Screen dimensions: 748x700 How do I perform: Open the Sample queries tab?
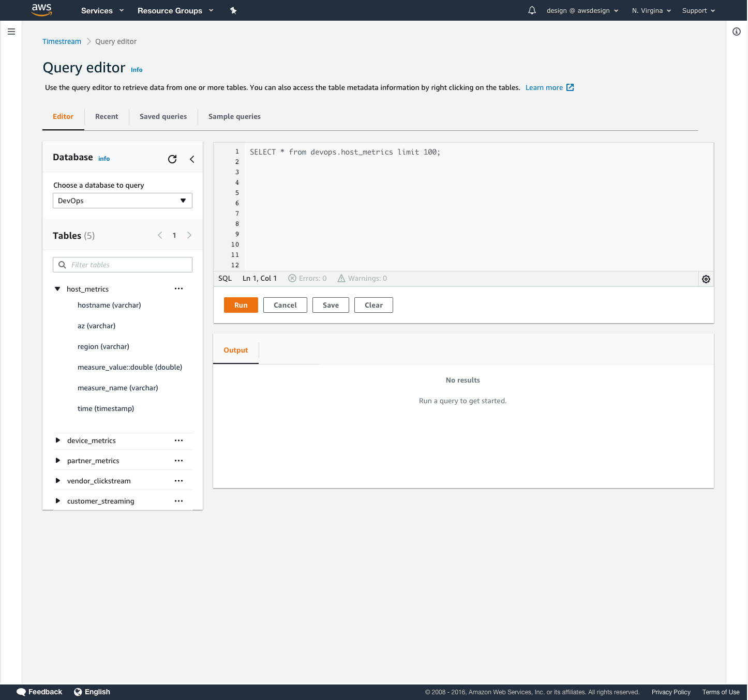(x=234, y=116)
